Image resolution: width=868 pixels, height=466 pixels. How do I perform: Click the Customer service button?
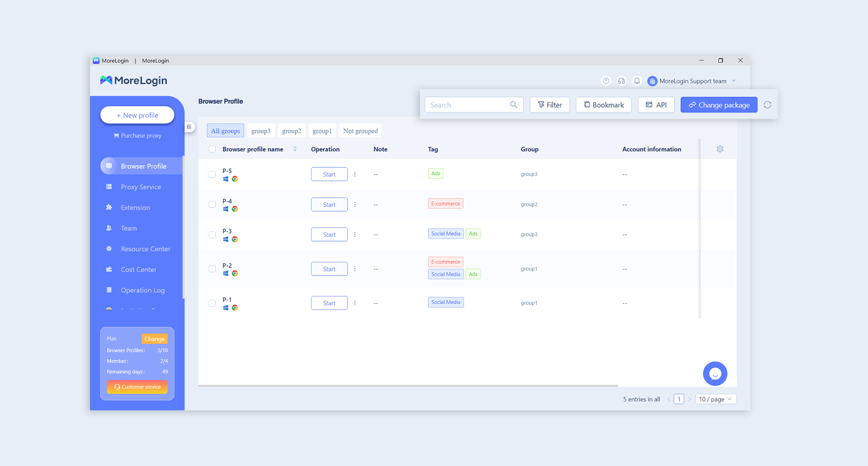point(137,387)
